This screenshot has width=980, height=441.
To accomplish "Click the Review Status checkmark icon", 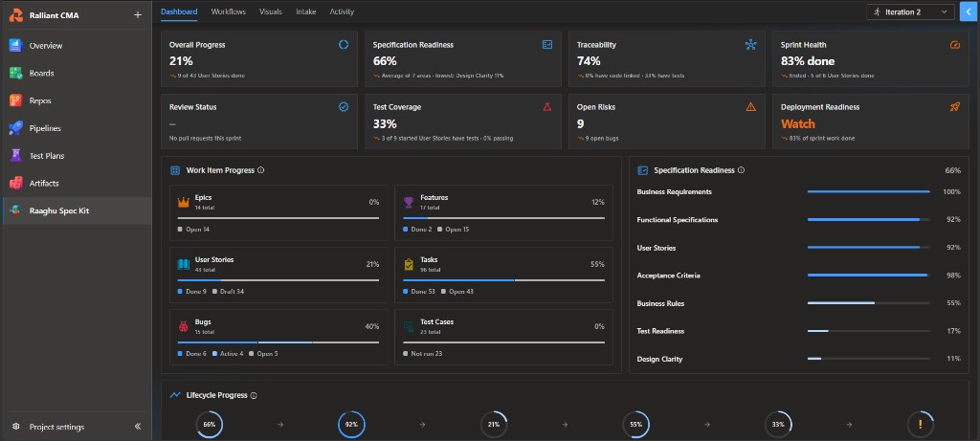I will coord(344,107).
